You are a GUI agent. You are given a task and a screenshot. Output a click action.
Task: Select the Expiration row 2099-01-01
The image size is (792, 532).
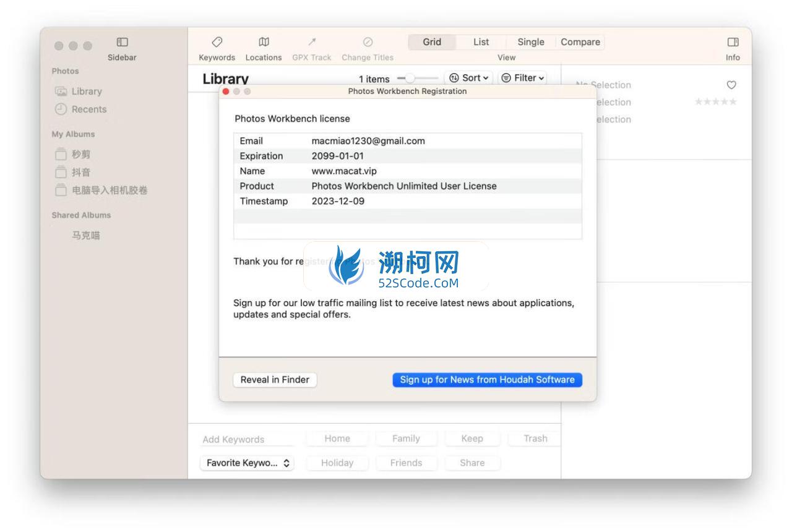[408, 156]
